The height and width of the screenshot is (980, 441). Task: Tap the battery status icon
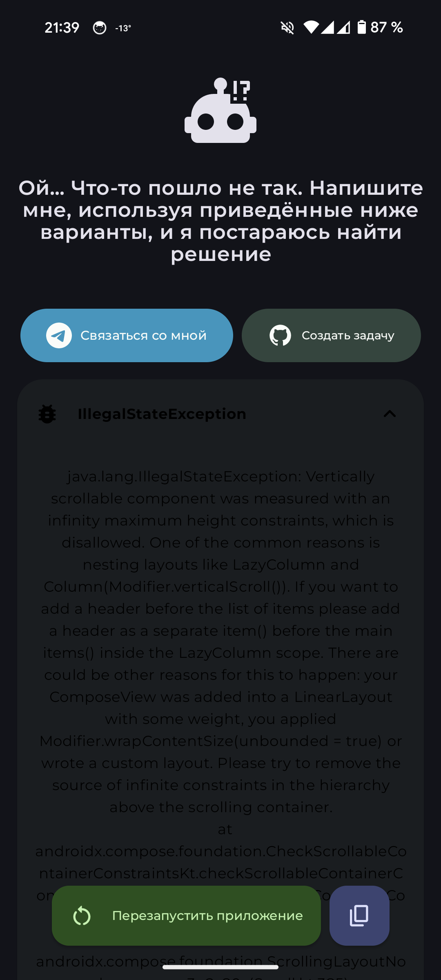click(362, 27)
